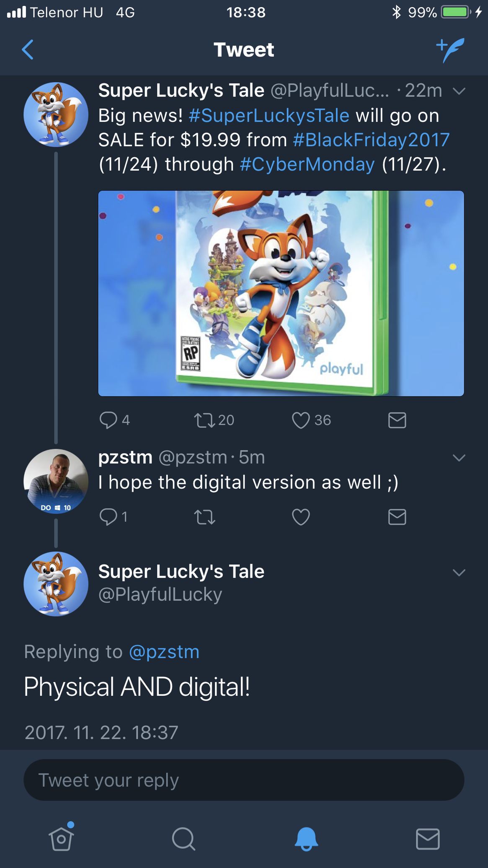Like pzstm's digital version reply
This screenshot has width=488, height=868.
(301, 517)
